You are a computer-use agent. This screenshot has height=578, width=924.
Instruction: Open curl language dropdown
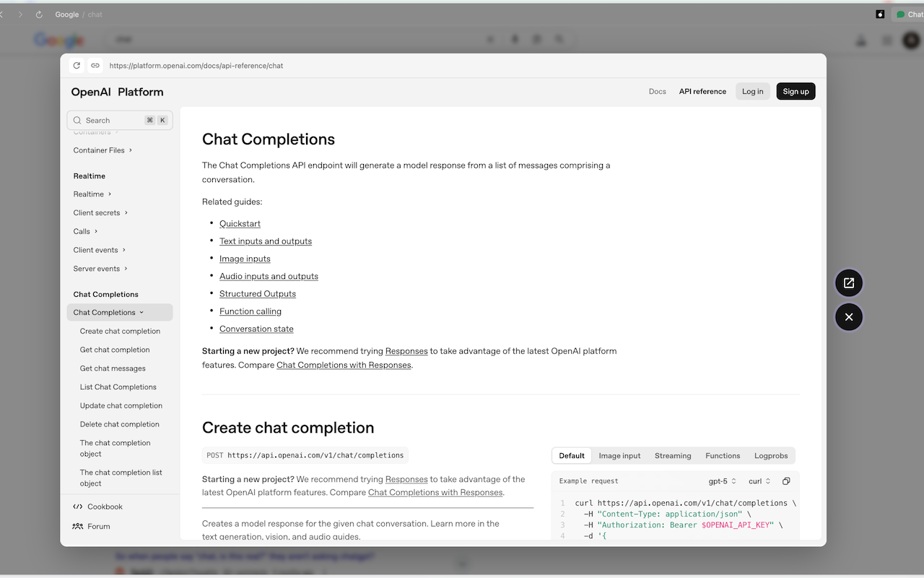(x=759, y=481)
